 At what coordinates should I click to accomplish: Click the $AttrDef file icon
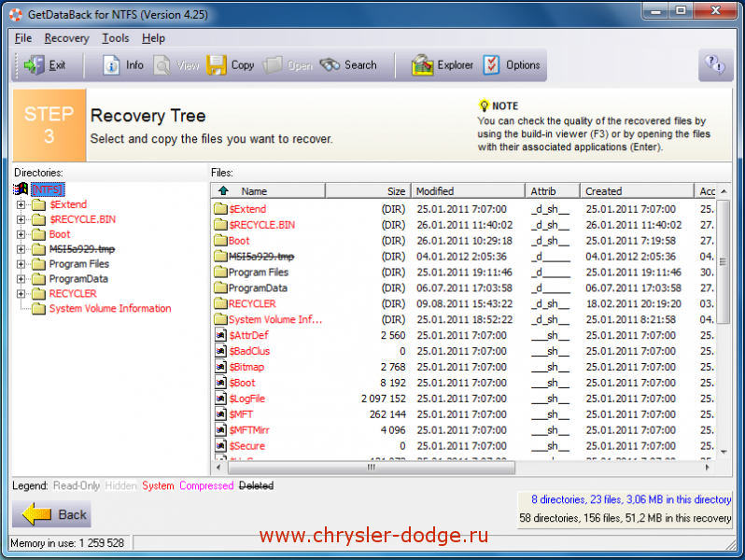pos(220,335)
